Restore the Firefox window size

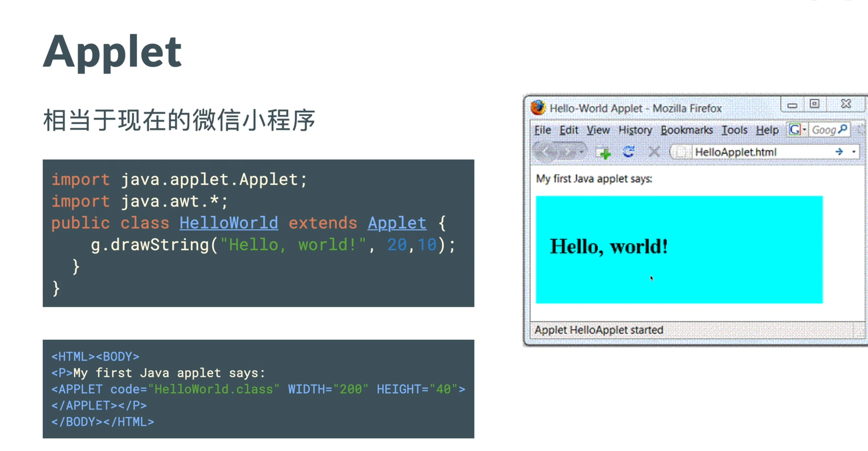pos(814,104)
